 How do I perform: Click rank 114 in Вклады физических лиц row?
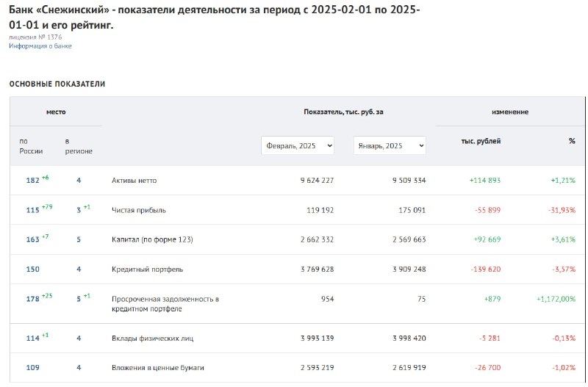pos(32,339)
